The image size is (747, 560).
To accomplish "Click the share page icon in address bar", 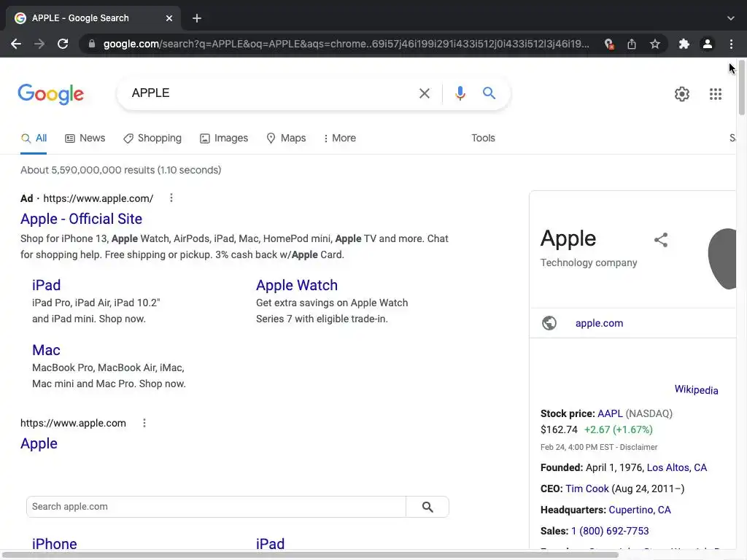I will (632, 44).
